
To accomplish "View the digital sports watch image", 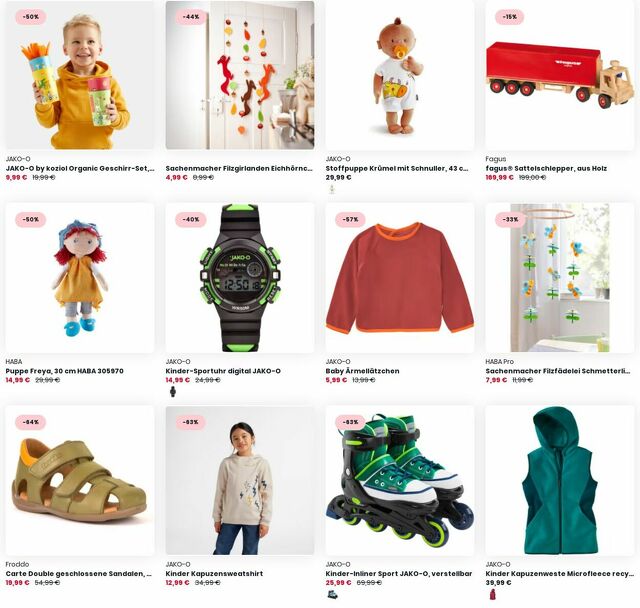I will point(240,278).
